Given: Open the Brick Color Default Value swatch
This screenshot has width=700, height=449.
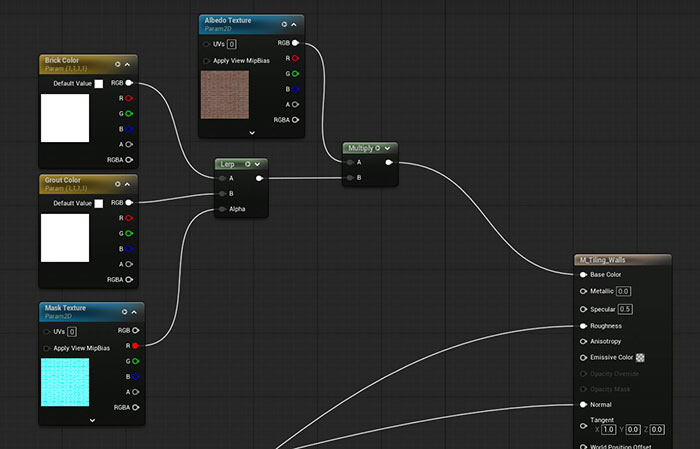Looking at the screenshot, I should click(98, 84).
